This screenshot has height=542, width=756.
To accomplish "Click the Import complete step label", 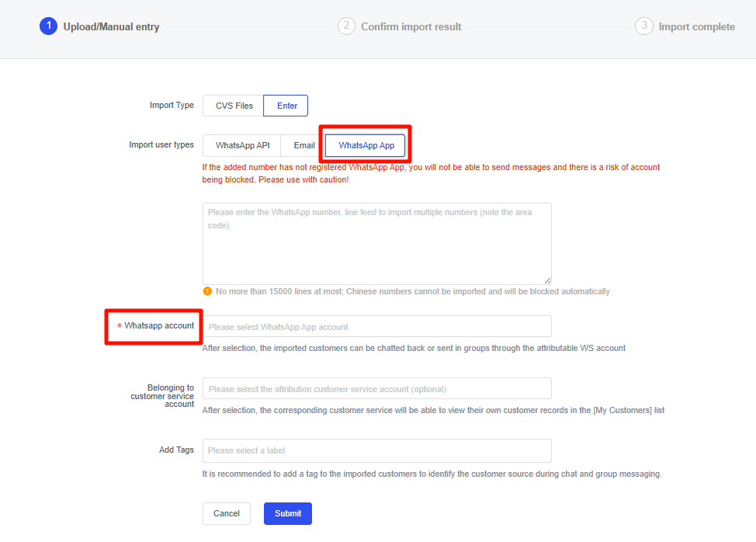I will coord(696,27).
